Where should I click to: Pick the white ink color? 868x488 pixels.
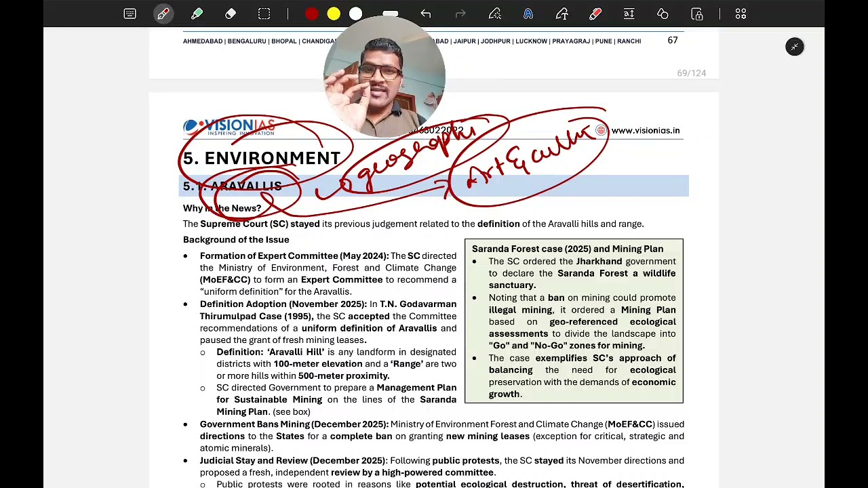356,14
